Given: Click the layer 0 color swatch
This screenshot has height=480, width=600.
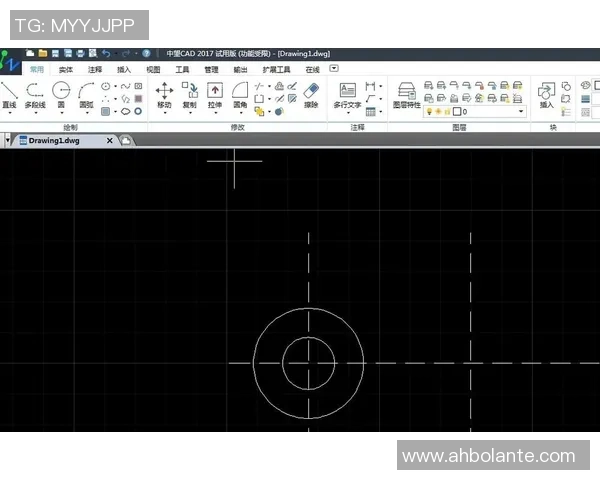Looking at the screenshot, I should (x=456, y=112).
